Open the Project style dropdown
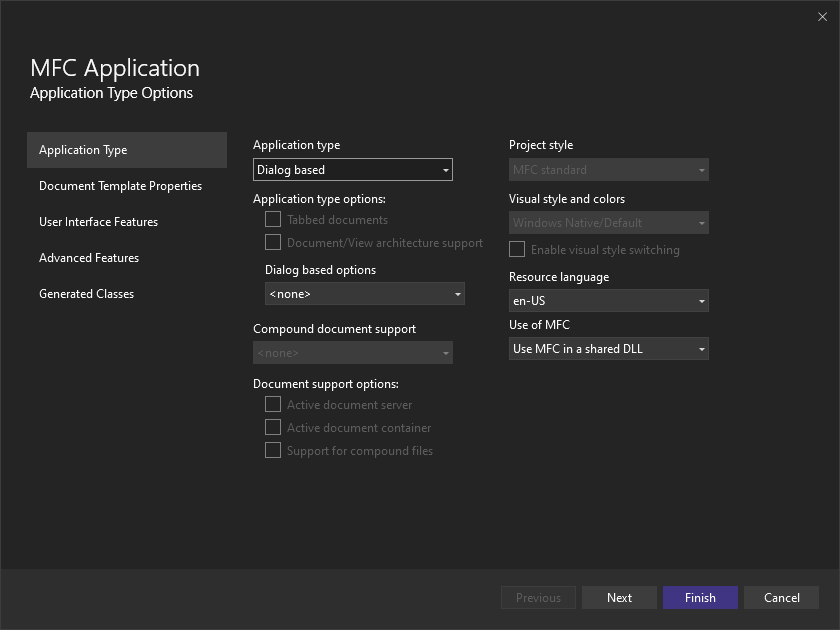The width and height of the screenshot is (840, 630). point(608,170)
